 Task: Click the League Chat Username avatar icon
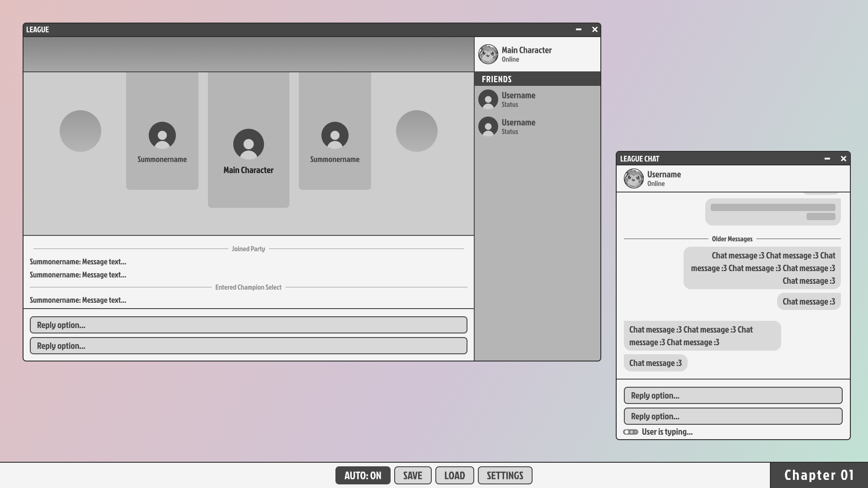[634, 178]
